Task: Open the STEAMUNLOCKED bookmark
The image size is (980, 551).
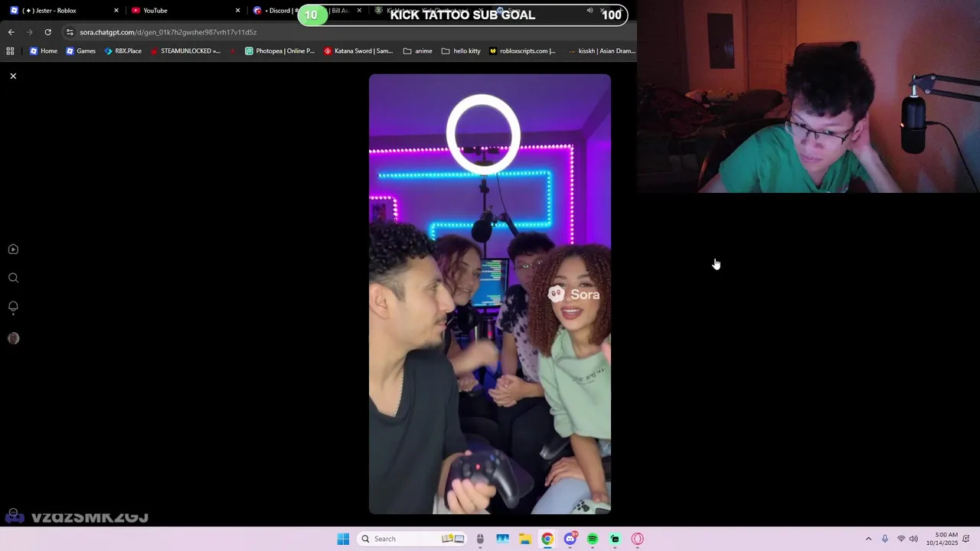Action: click(x=185, y=51)
